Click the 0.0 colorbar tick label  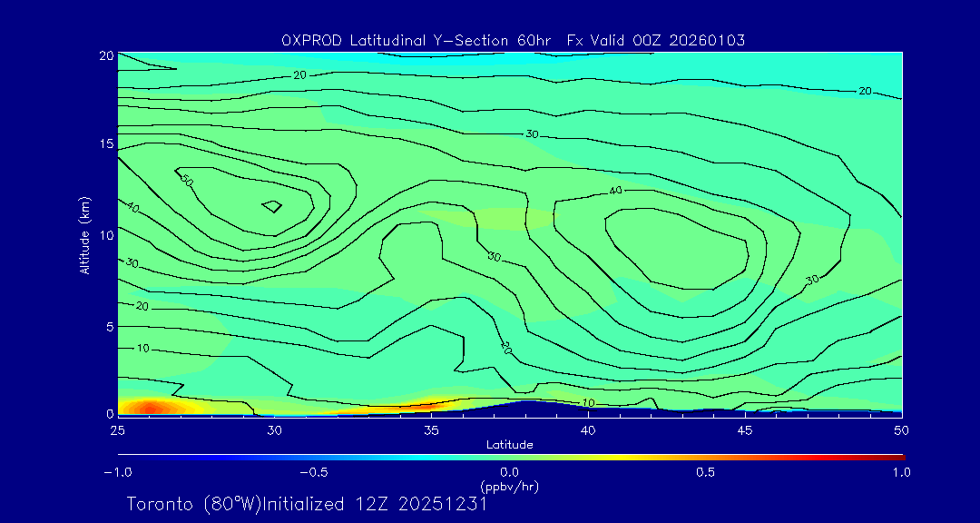[x=509, y=472]
